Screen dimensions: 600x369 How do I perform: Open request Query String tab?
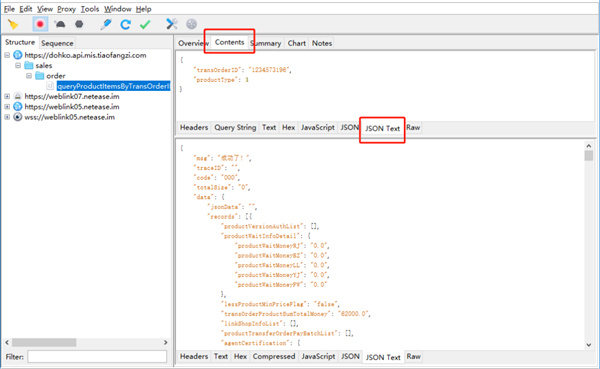235,127
